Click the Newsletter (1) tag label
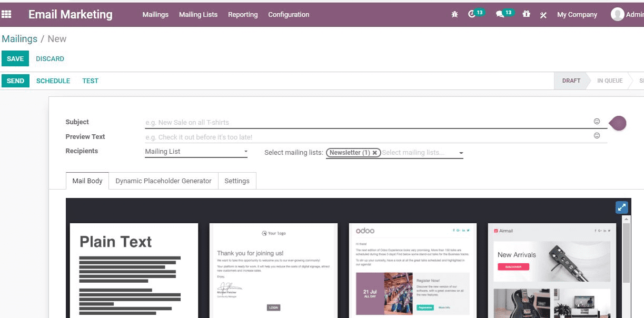The height and width of the screenshot is (318, 644). pos(350,153)
